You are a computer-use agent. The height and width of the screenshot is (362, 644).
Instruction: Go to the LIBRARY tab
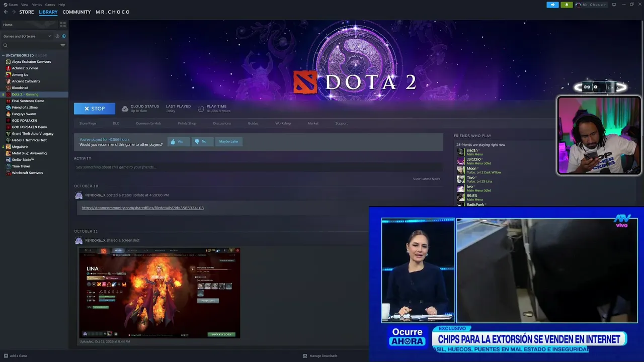[48, 12]
